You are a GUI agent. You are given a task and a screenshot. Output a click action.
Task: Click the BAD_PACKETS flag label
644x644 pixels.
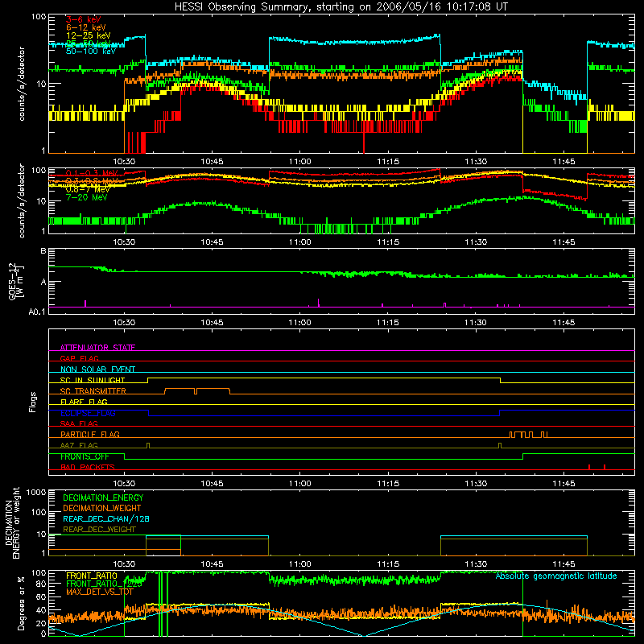point(88,467)
